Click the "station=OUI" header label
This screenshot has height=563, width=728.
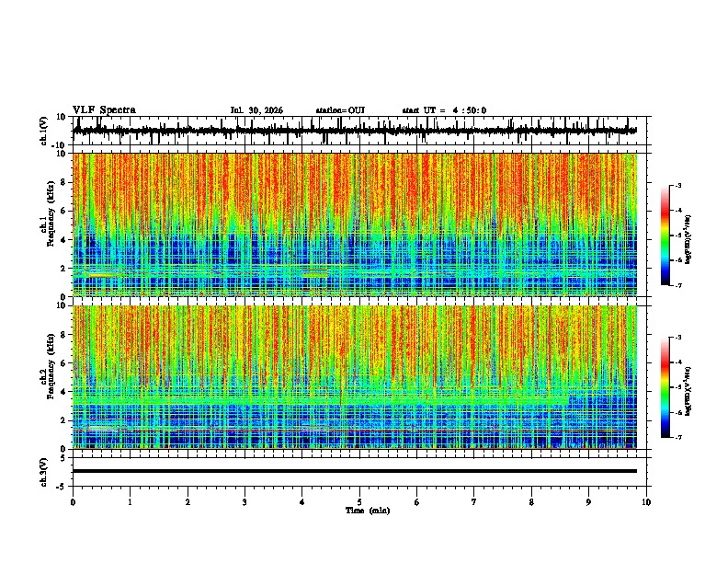tap(340, 110)
